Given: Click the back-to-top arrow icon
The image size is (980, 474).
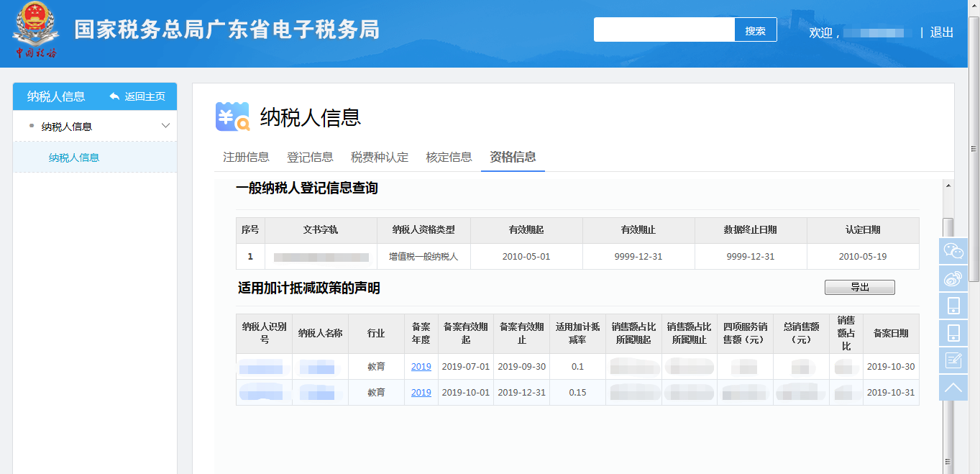Looking at the screenshot, I should pos(953,388).
